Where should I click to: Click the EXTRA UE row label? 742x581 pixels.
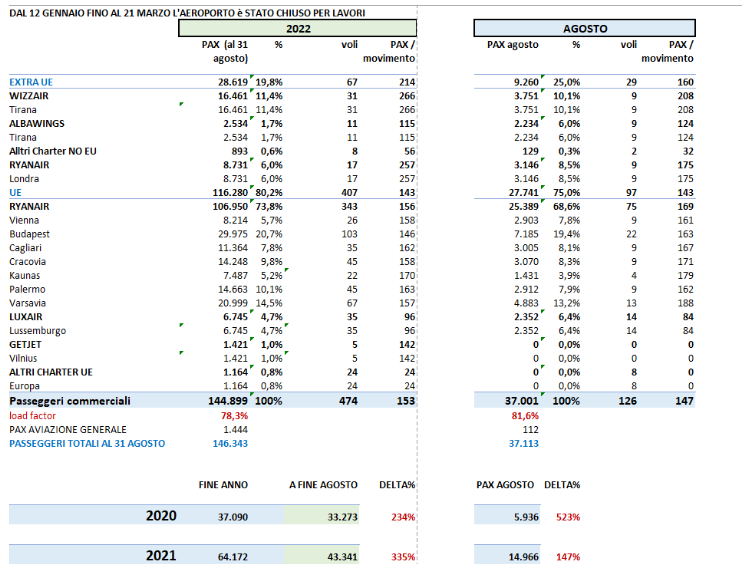[31, 82]
